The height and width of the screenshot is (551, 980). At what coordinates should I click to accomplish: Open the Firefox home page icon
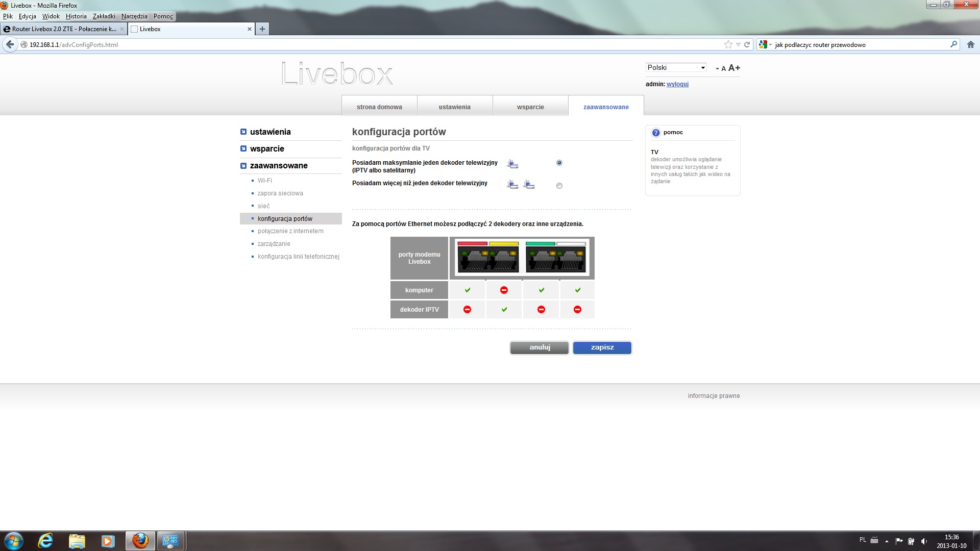970,44
